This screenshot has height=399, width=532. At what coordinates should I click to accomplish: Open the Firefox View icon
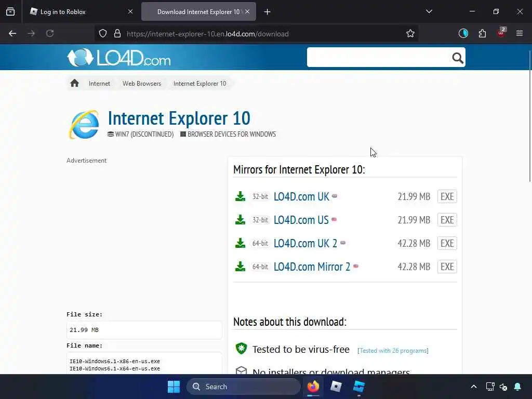(10, 12)
